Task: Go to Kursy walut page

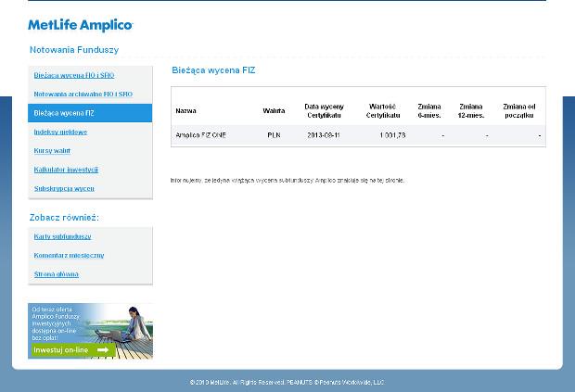Action: (52, 150)
